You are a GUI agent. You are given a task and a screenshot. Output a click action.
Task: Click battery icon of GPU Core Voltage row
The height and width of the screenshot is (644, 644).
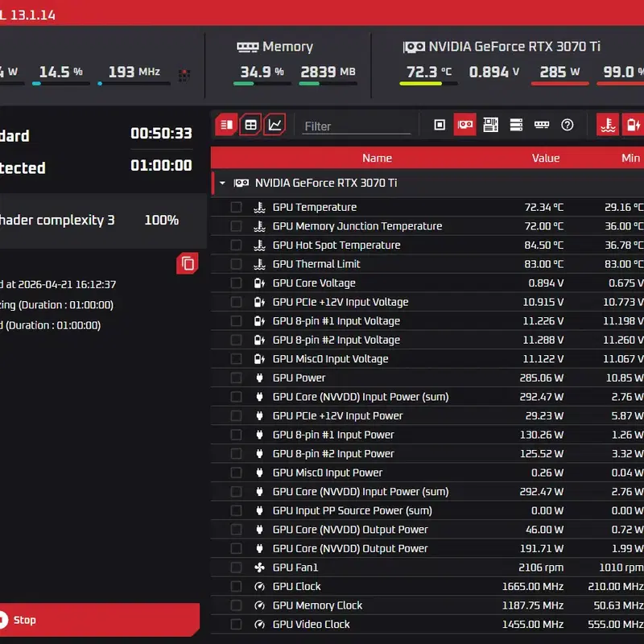pyautogui.click(x=259, y=283)
